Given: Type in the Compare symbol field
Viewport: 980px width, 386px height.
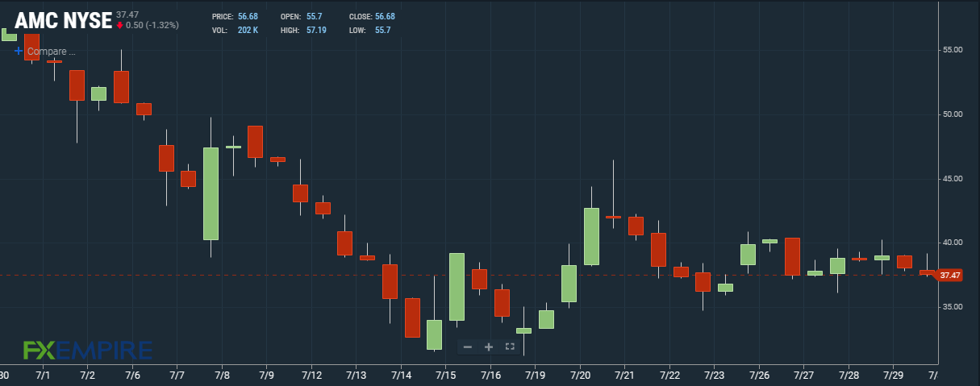Looking at the screenshot, I should pos(51,52).
